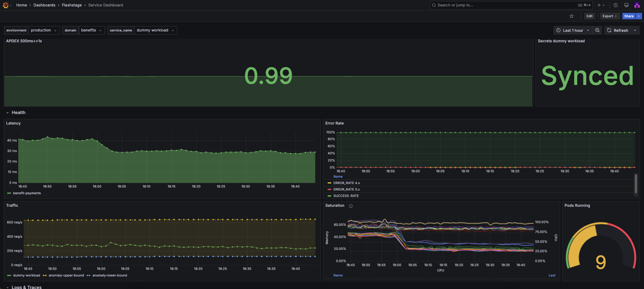
Task: Click the Pods Running panel title
Action: coord(577,205)
